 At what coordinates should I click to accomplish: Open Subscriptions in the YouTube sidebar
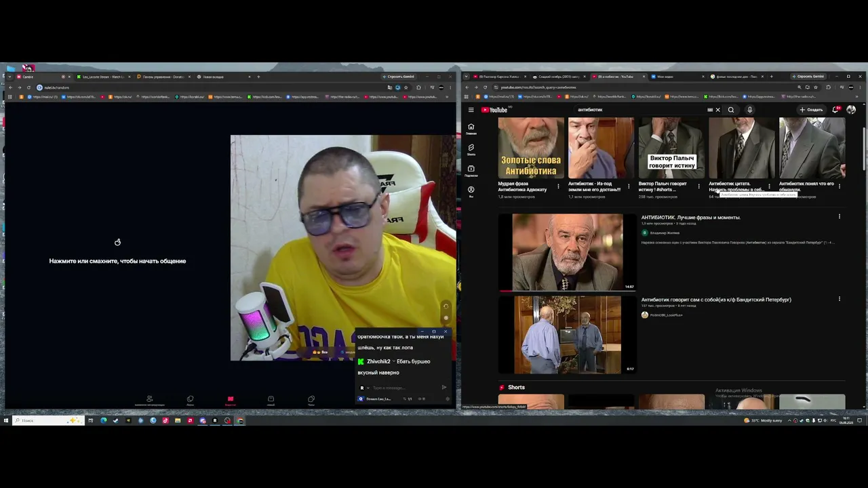point(471,171)
